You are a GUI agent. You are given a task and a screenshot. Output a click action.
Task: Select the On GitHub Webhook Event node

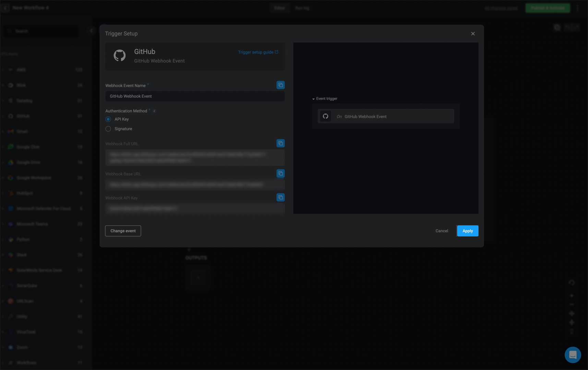coord(386,116)
